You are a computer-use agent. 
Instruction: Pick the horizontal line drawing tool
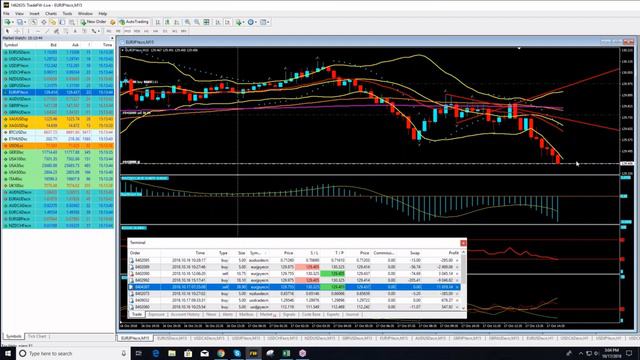(x=38, y=31)
